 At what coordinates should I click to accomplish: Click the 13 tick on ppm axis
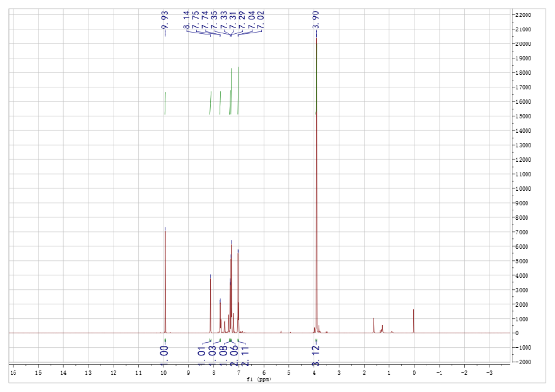click(x=88, y=373)
